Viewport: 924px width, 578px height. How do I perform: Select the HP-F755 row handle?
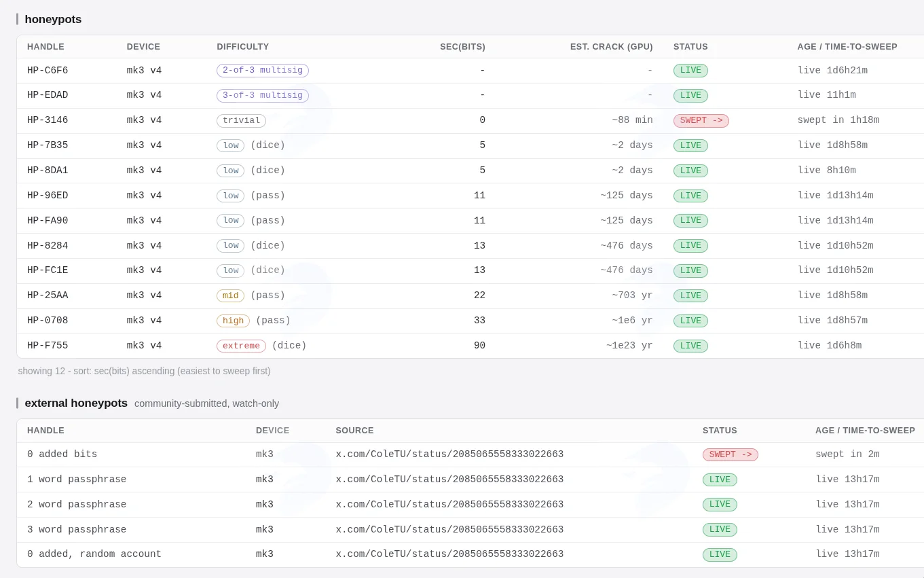48,346
